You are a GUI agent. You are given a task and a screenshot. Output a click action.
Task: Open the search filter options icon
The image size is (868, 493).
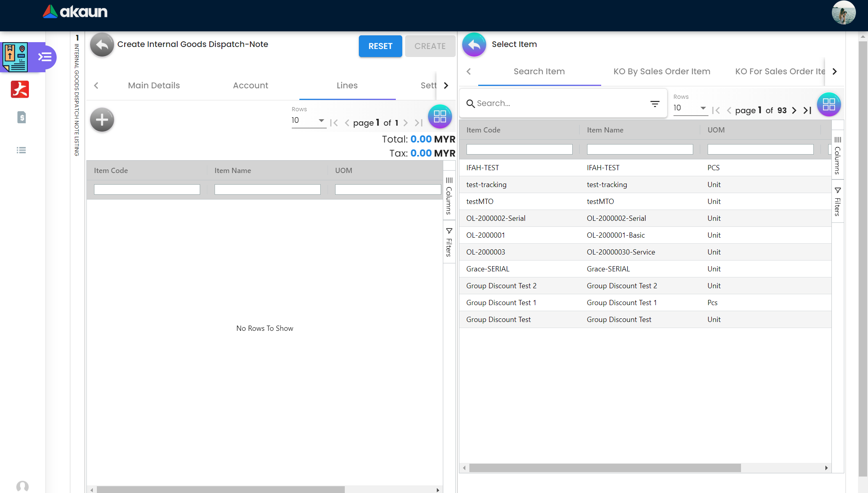[655, 104]
